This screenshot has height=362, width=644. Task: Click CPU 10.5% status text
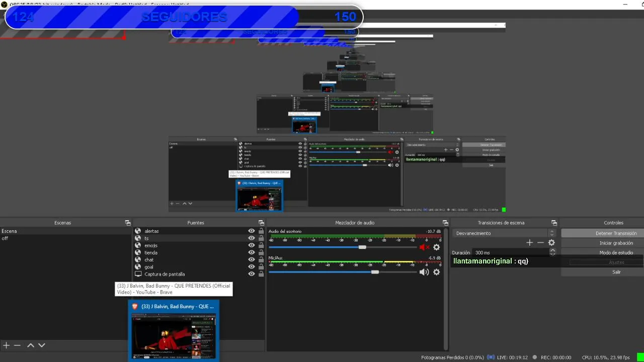coord(606,357)
